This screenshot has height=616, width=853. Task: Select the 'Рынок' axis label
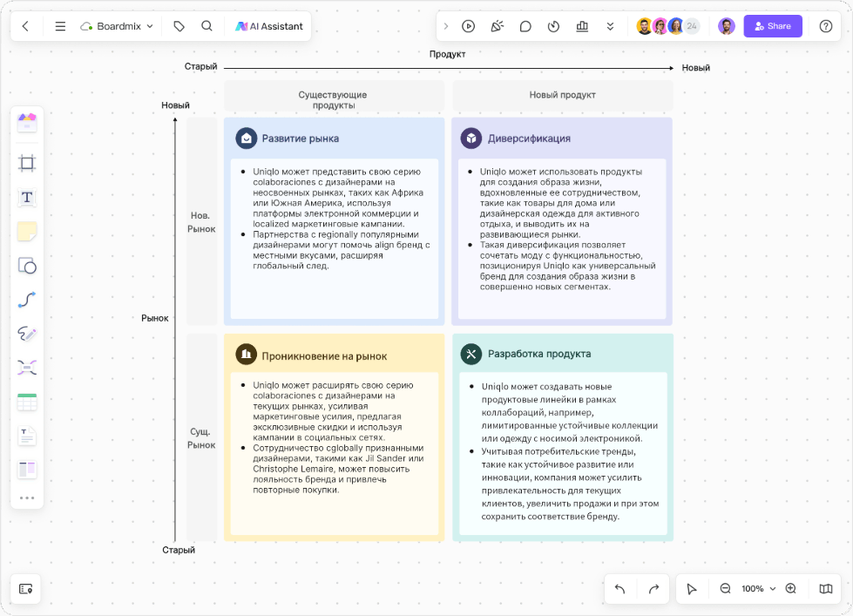(x=154, y=318)
